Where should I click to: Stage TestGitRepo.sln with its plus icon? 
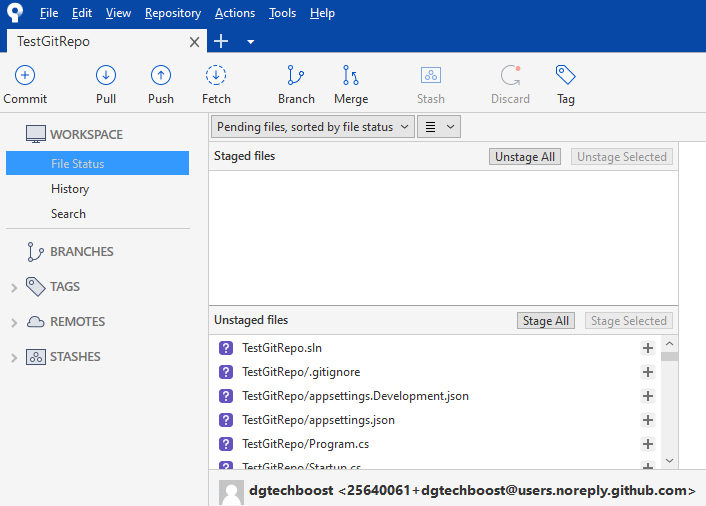point(647,348)
